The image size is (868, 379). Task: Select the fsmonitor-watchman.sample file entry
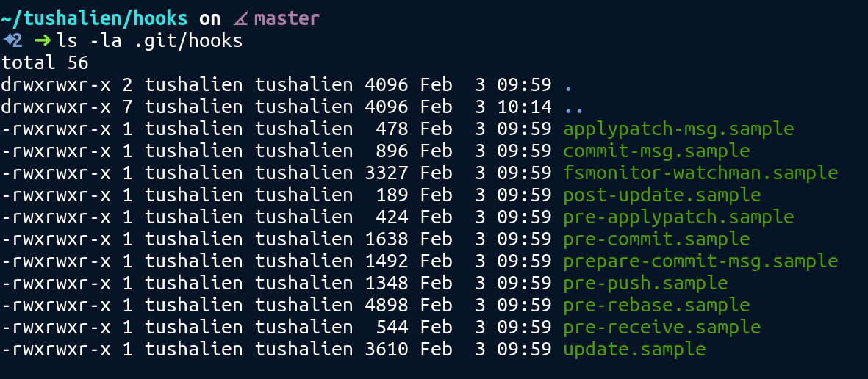[x=700, y=173]
